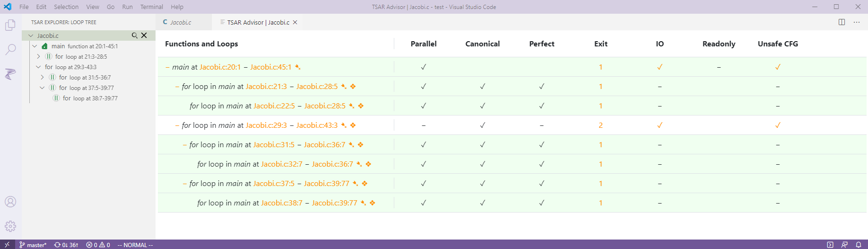Open the File menu

tap(24, 7)
